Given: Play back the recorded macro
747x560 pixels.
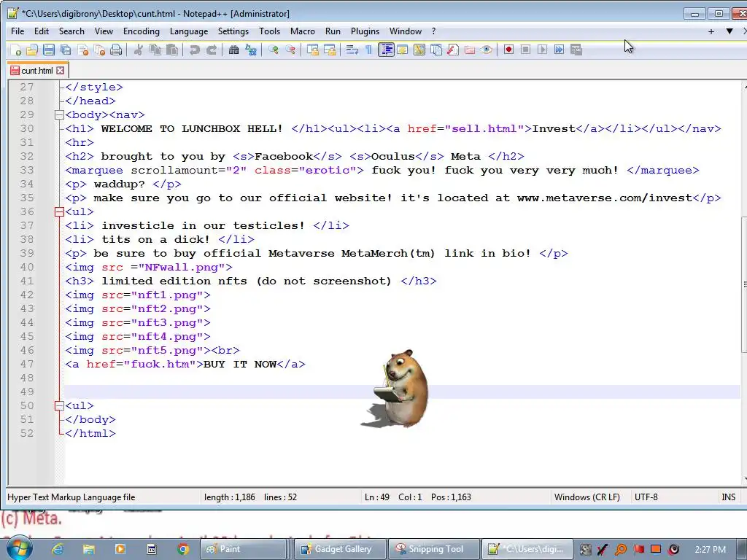Looking at the screenshot, I should click(x=542, y=50).
